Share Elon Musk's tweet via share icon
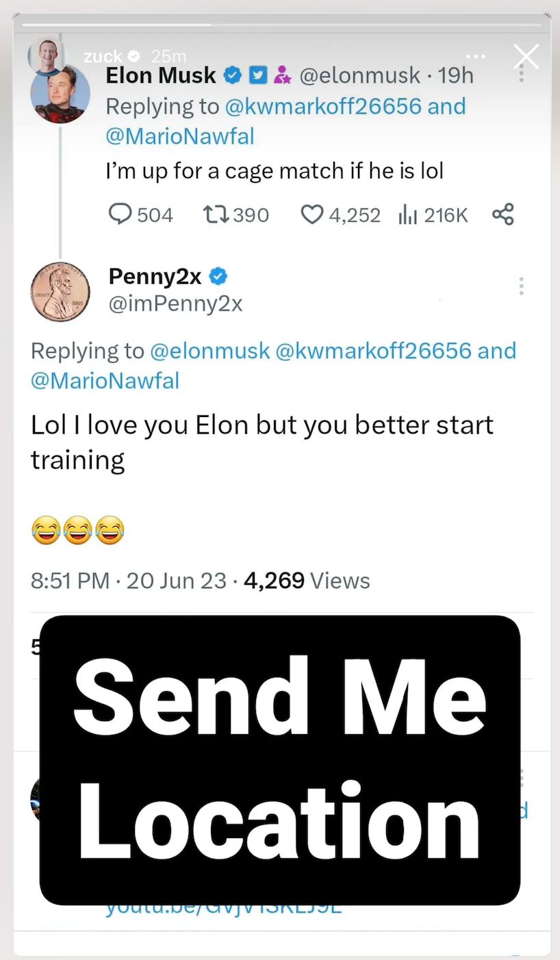This screenshot has height=960, width=560. [x=503, y=214]
